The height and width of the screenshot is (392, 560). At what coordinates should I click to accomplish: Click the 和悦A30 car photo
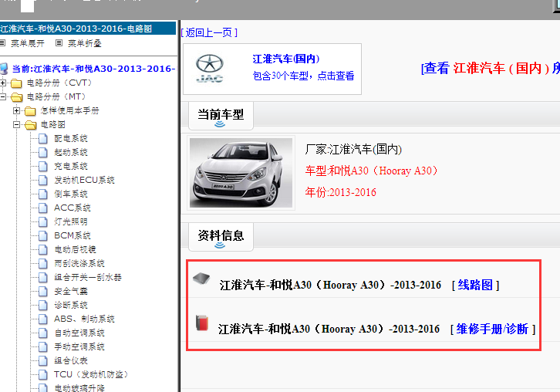(241, 173)
